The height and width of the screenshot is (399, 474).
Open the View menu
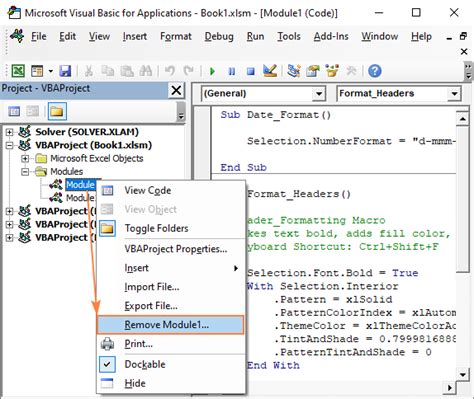point(99,36)
